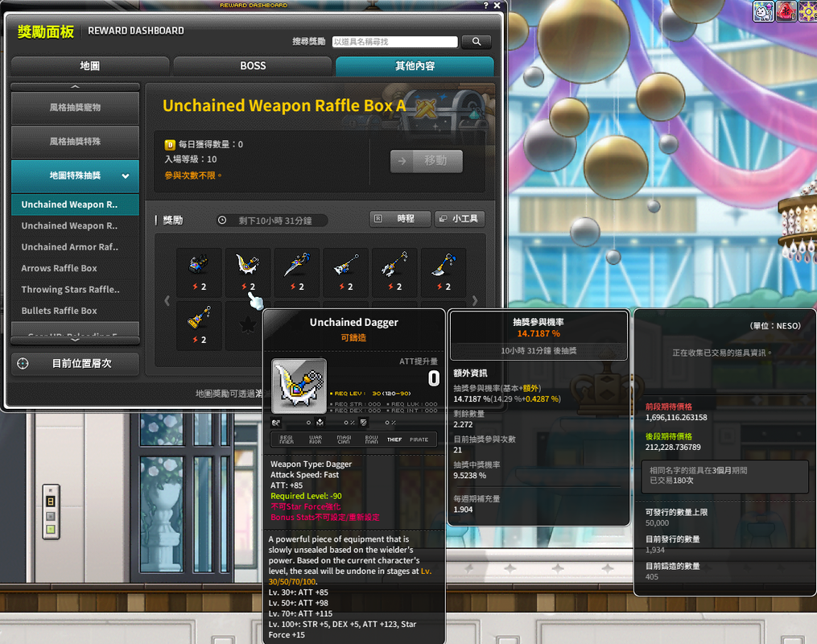Click the 目前位置層次 button
Viewport: 817px width, 644px height.
[x=75, y=364]
